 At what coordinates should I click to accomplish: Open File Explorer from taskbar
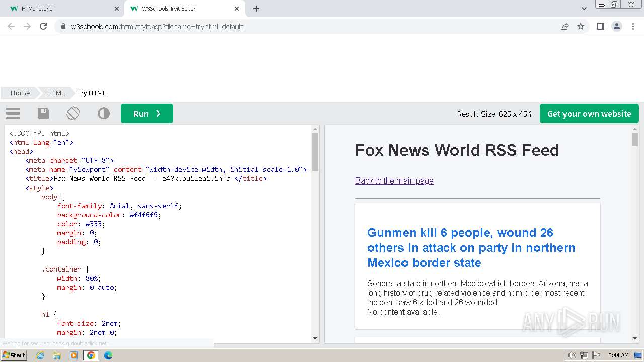(x=57, y=355)
